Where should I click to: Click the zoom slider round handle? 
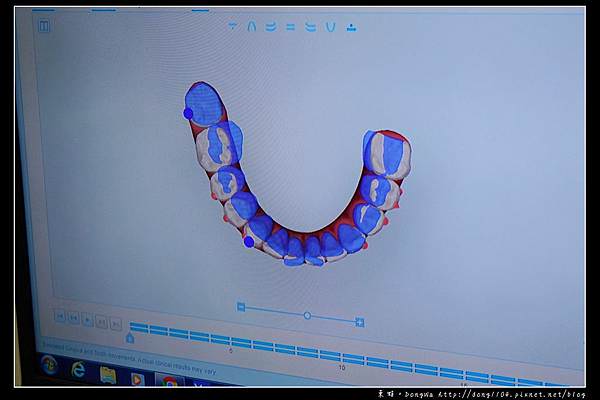point(307,315)
